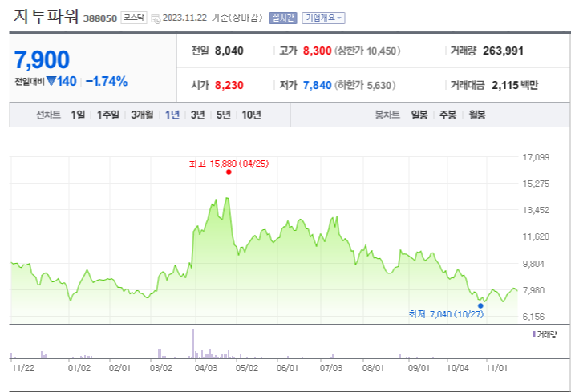Screen dimensions: 571x392
Task: Select the 3개월 line chart tab
Action: [x=142, y=115]
